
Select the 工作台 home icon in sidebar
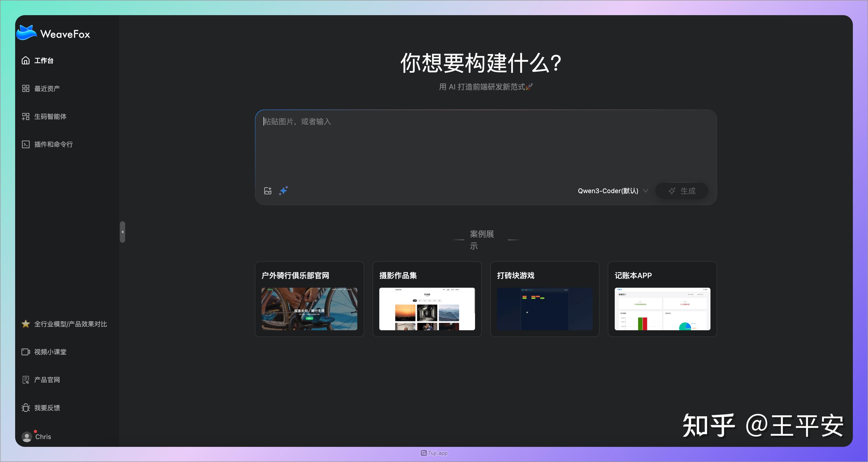(x=26, y=60)
